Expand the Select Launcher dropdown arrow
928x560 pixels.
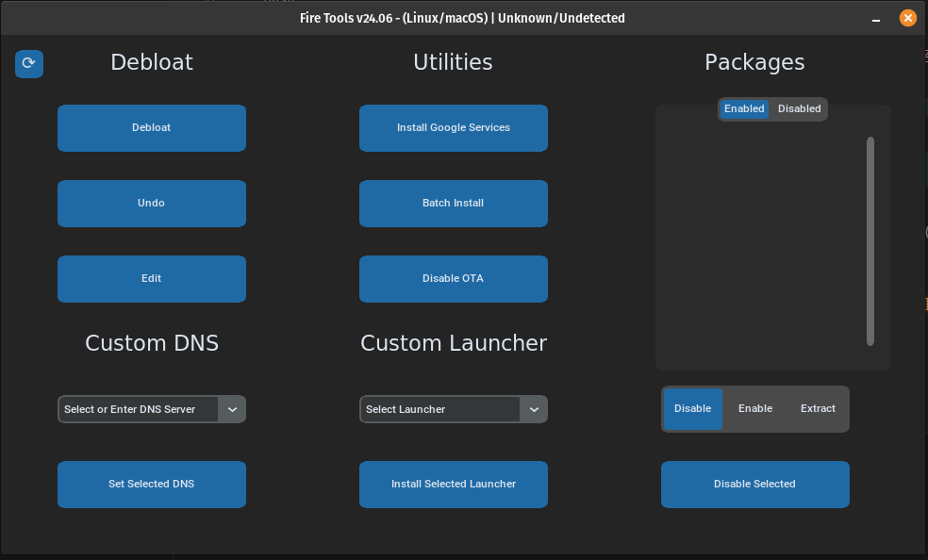(x=534, y=409)
